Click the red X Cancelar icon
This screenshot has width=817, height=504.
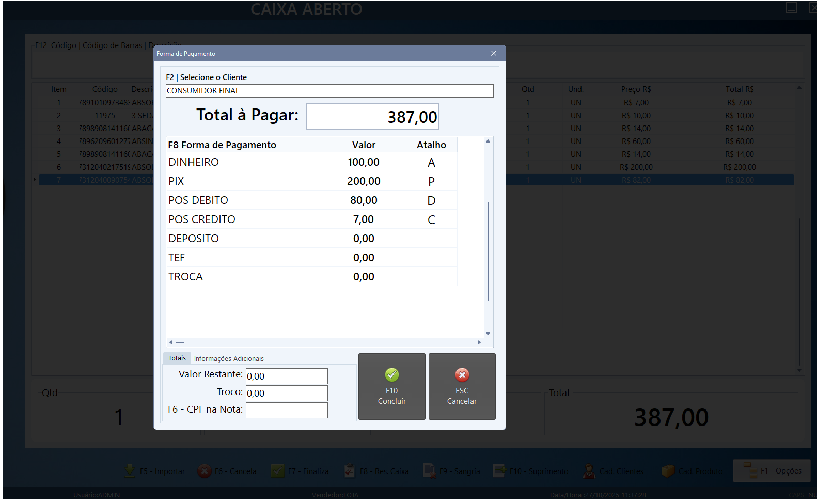tap(462, 375)
